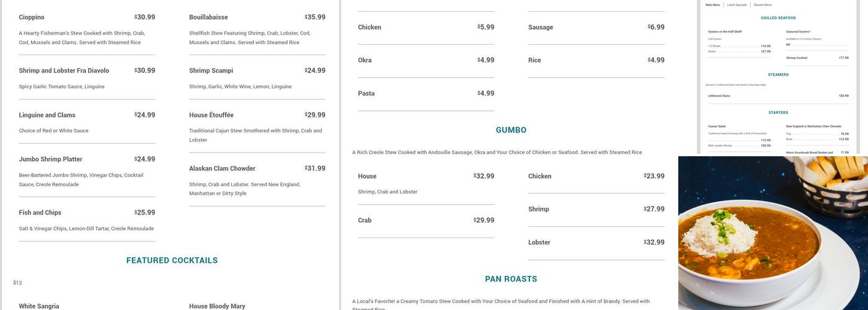The height and width of the screenshot is (310, 868).
Task: Open the Main Menu tab
Action: click(x=713, y=5)
